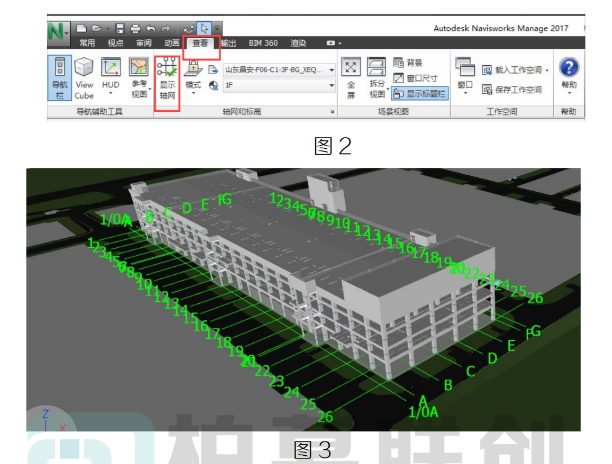Click the grid label C at bottom right
Image resolution: width=612 pixels, height=464 pixels.
click(471, 371)
